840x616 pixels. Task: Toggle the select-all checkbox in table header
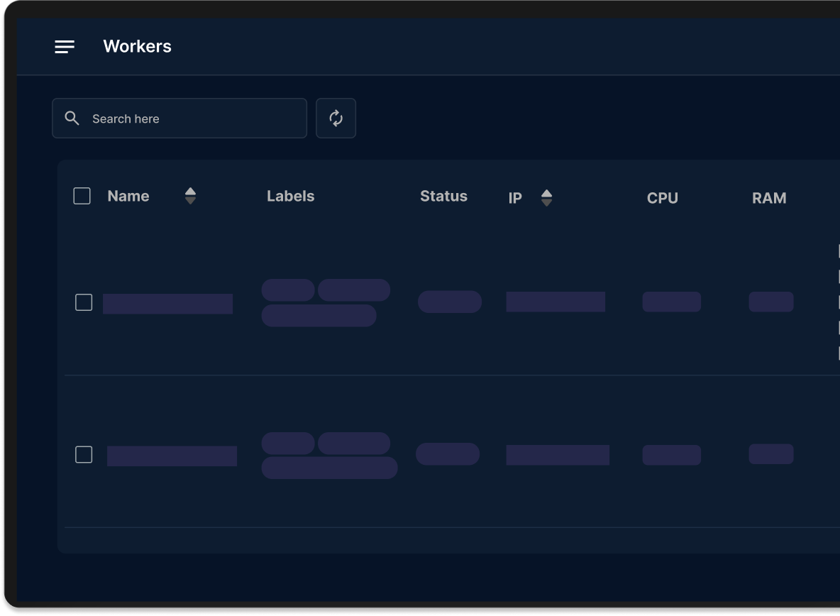82,196
